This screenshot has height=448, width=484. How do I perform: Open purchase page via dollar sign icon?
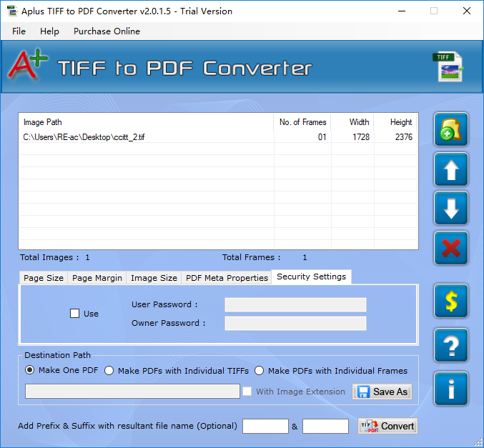pyautogui.click(x=451, y=301)
